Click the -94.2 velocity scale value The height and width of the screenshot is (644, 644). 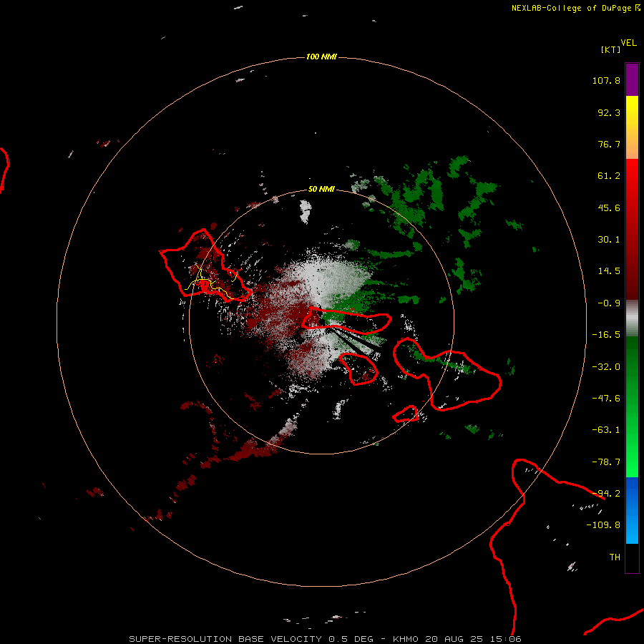pos(606,494)
